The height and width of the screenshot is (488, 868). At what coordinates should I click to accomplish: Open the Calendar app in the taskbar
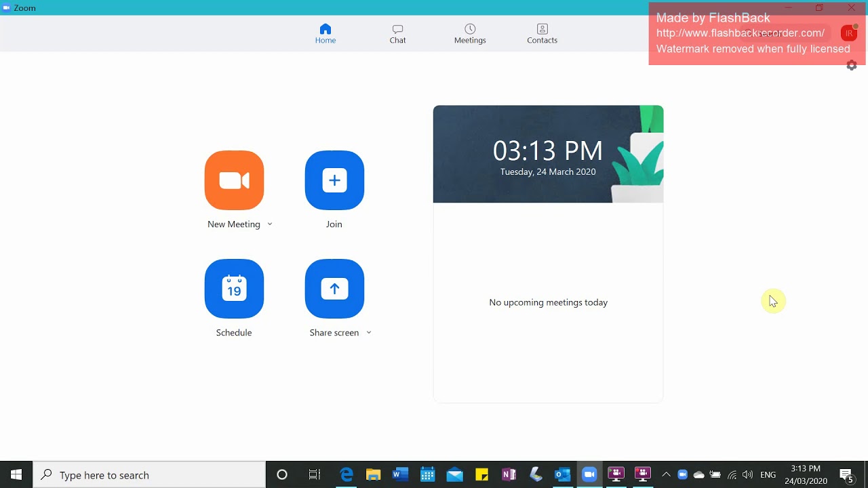(428, 475)
